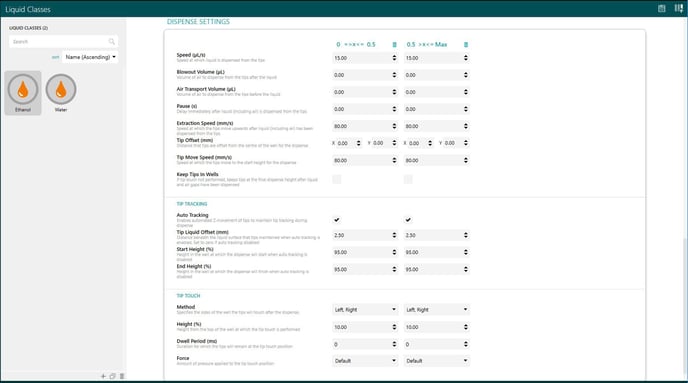
Task: Adjust Extraction Speed stepper for second range
Action: (x=466, y=126)
